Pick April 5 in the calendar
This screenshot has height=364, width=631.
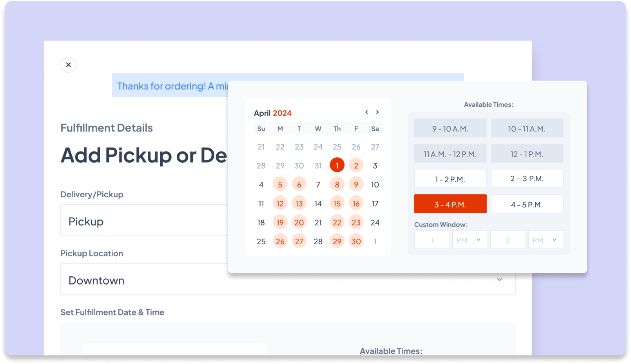click(280, 184)
